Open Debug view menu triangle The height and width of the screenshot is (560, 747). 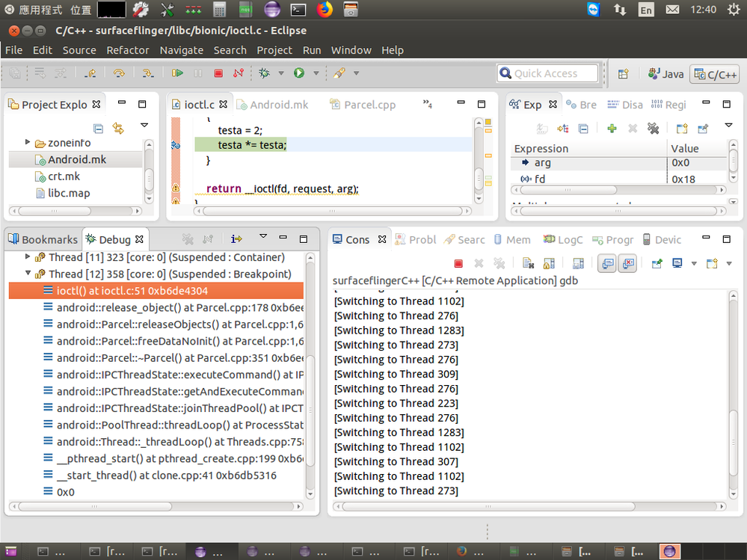263,236
